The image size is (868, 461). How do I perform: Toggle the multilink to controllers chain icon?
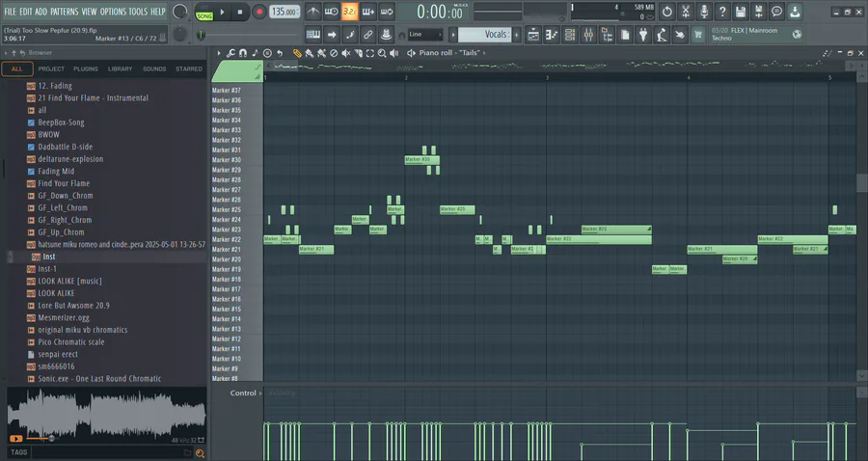click(x=367, y=35)
